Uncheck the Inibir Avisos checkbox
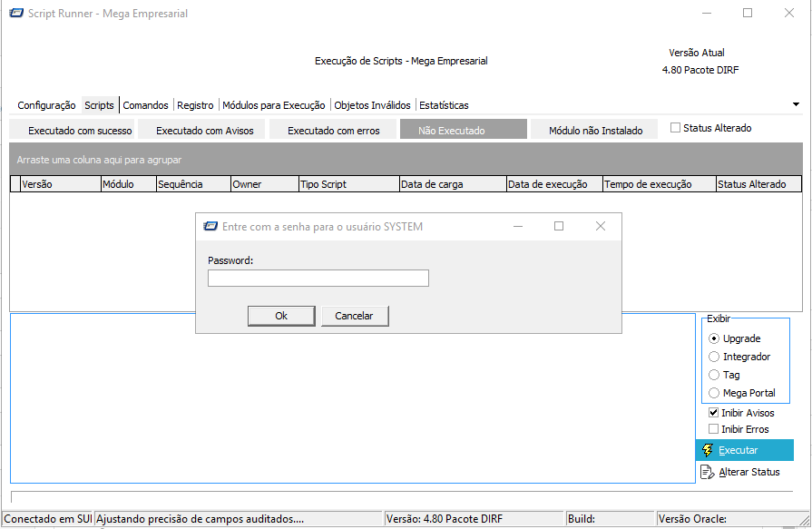 click(714, 413)
